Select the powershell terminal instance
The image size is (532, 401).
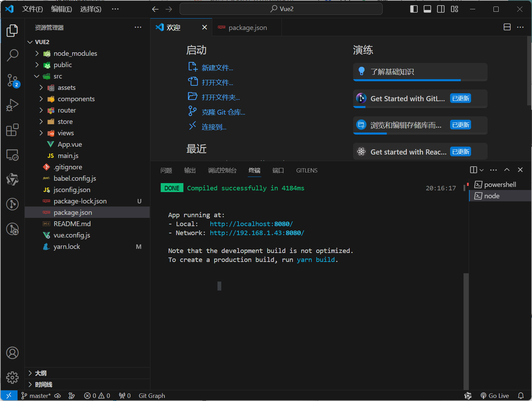tap(500, 184)
